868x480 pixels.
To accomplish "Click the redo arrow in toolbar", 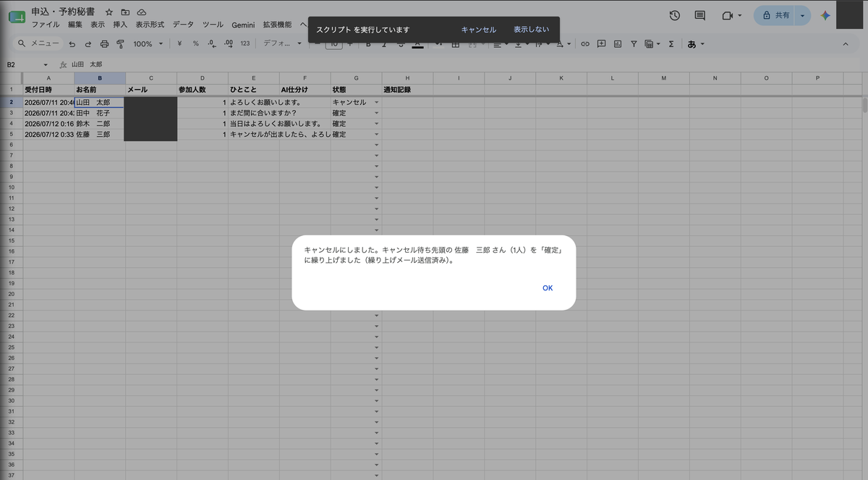I will pyautogui.click(x=88, y=44).
